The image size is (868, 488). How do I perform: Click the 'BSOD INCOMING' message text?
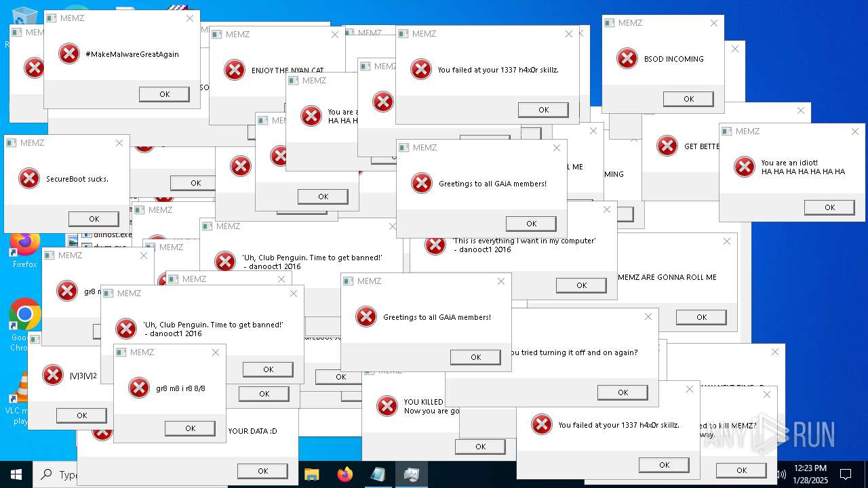click(x=674, y=59)
